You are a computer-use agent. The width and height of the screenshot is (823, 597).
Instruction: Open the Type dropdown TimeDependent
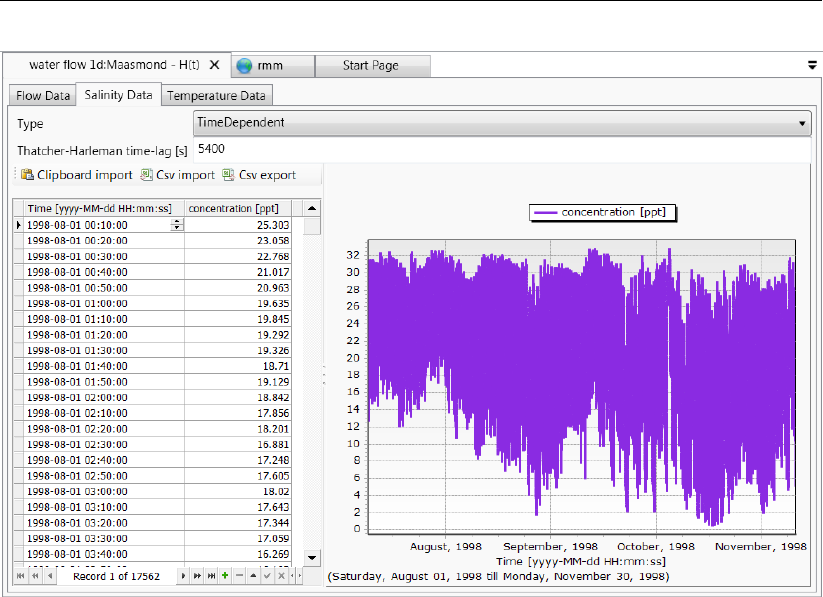(x=500, y=122)
